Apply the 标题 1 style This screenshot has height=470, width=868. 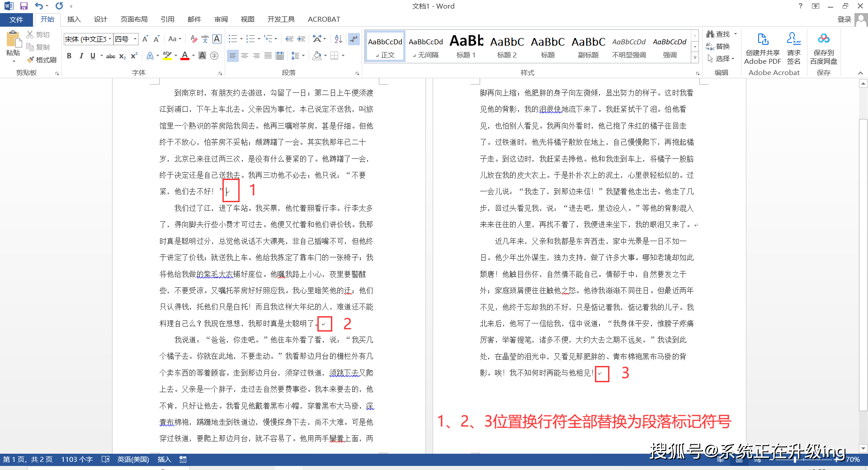pyautogui.click(x=466, y=47)
